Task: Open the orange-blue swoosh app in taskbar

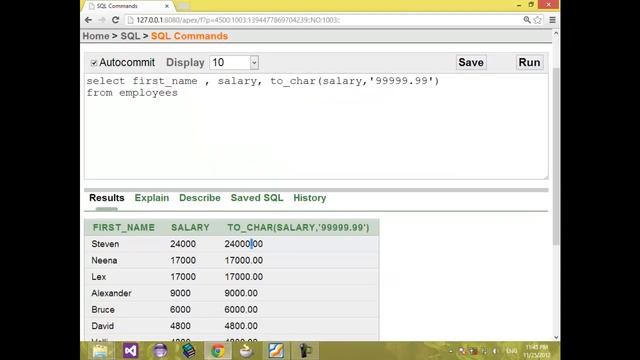Action: 276,351
